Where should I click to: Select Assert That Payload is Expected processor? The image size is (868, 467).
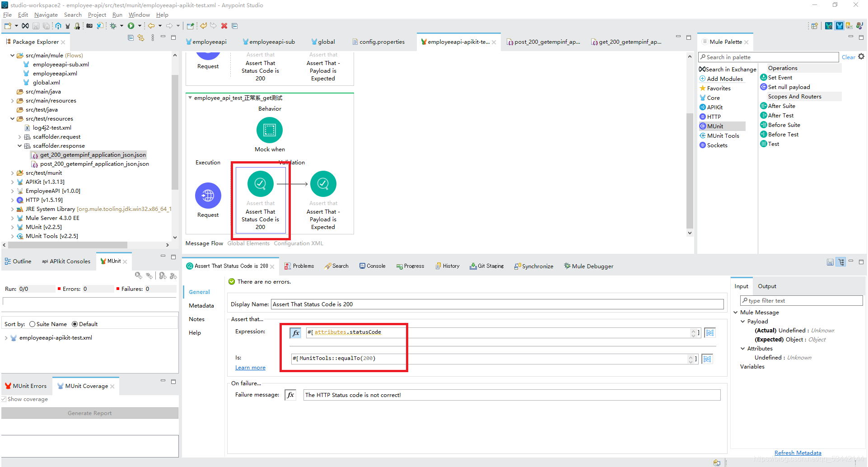323,183
